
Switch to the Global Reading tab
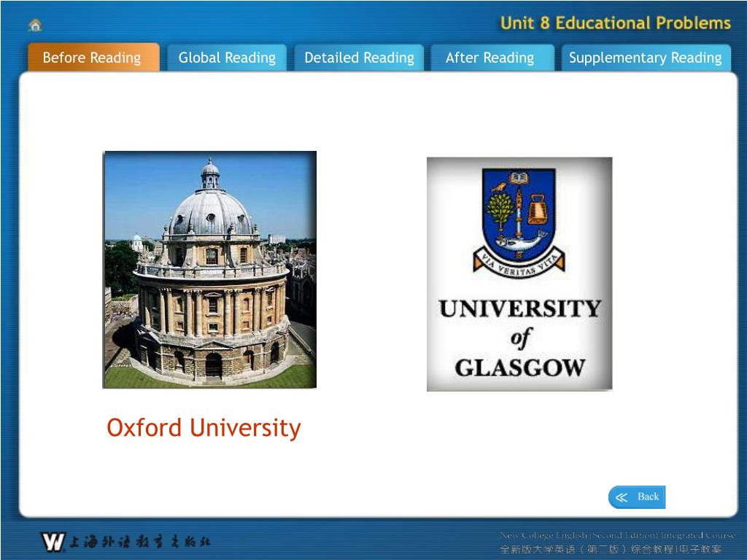(227, 58)
